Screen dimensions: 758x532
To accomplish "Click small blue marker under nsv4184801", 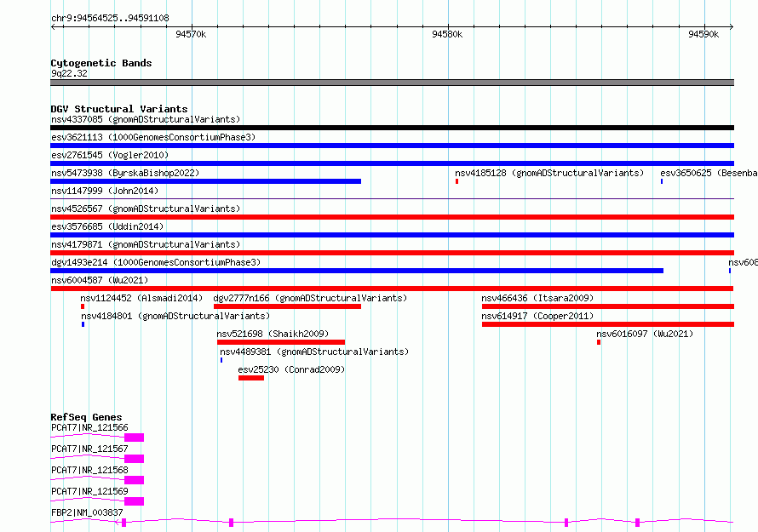I will tap(83, 324).
